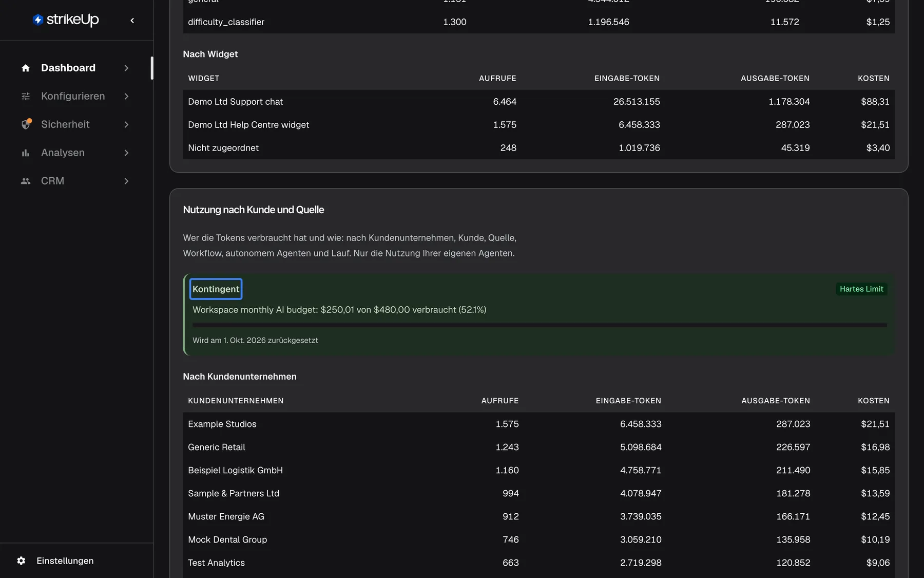Image resolution: width=924 pixels, height=578 pixels.
Task: Click the $16,98 cost for Generic Retail
Action: [x=875, y=447]
